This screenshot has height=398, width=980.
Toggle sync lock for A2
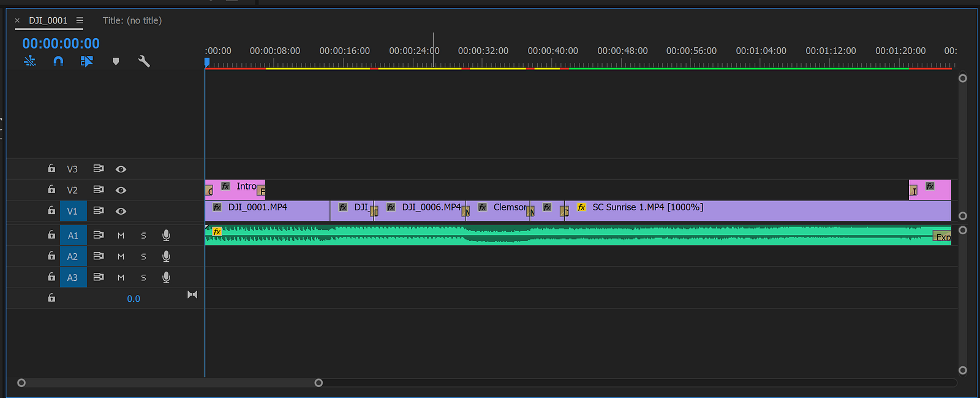pos(98,256)
